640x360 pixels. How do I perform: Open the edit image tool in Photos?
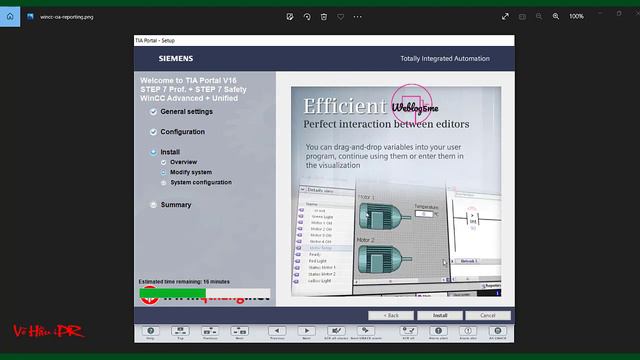(290, 17)
